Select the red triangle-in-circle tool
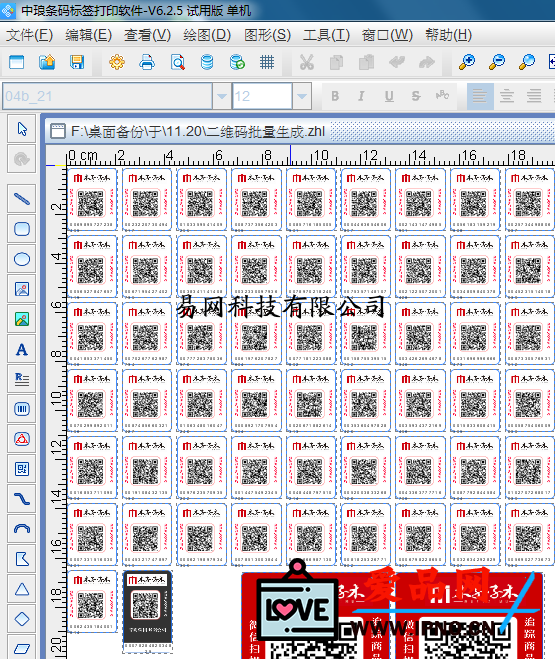 pyautogui.click(x=22, y=439)
